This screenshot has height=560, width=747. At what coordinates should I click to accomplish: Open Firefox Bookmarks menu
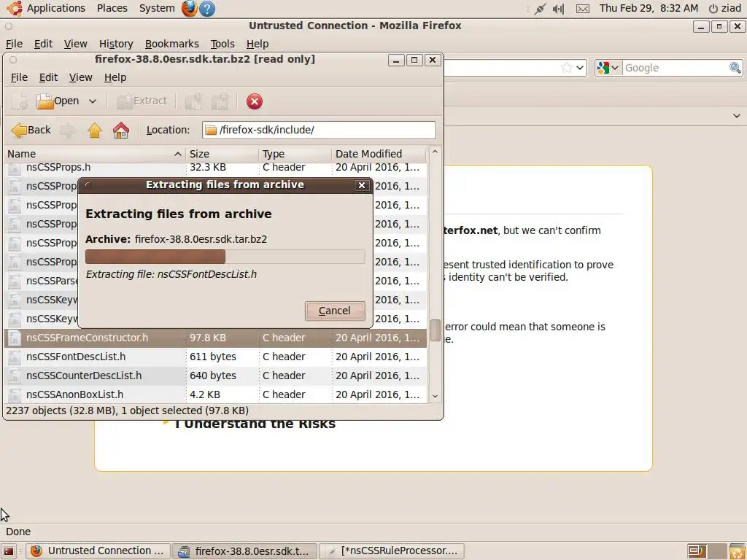172,44
